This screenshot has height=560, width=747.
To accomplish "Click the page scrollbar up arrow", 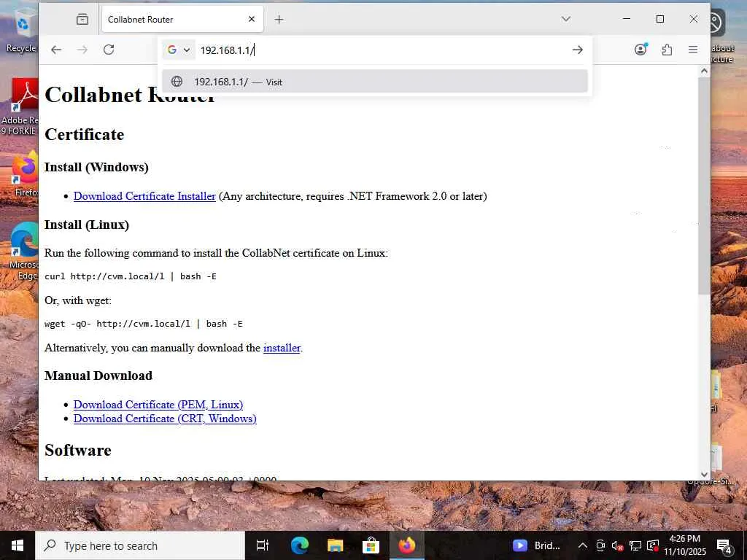I will (x=704, y=71).
